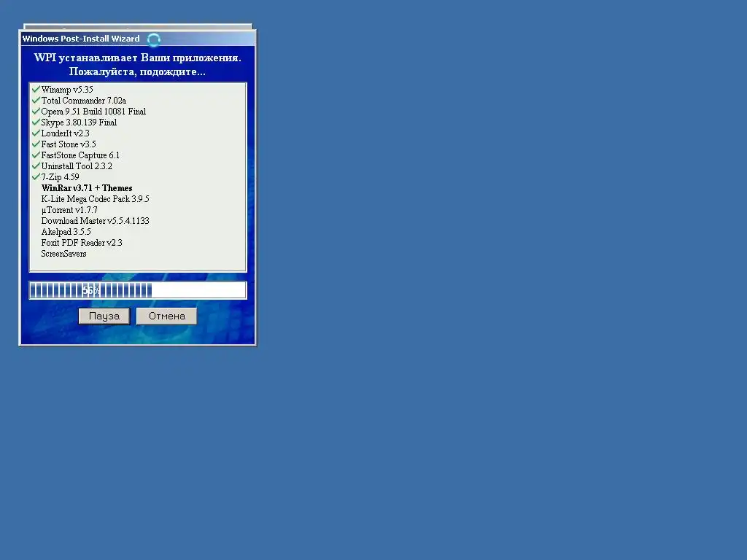
Task: Click the checkmark beside 7-Zip 4.59
Action: point(36,176)
